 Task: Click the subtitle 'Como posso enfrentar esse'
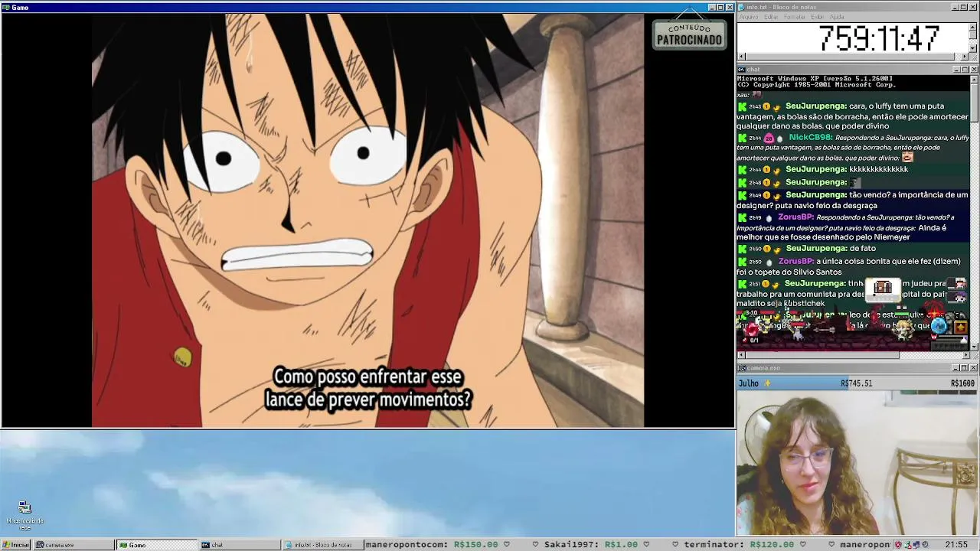coord(367,377)
